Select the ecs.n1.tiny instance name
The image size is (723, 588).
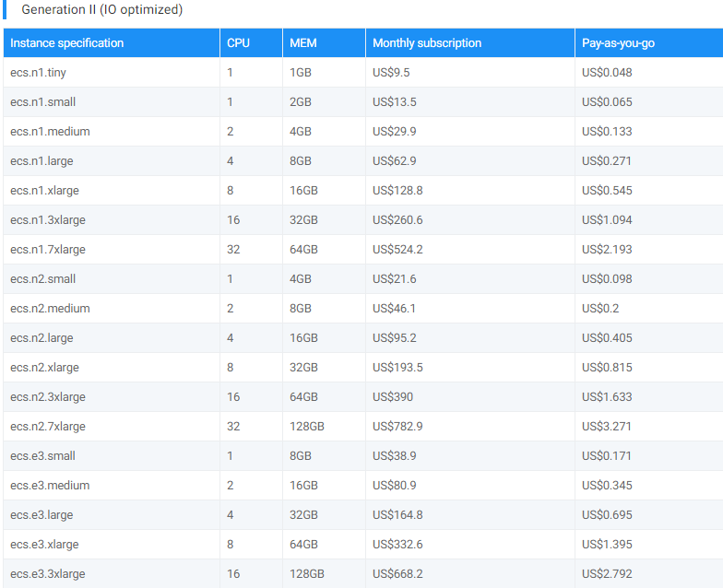39,72
